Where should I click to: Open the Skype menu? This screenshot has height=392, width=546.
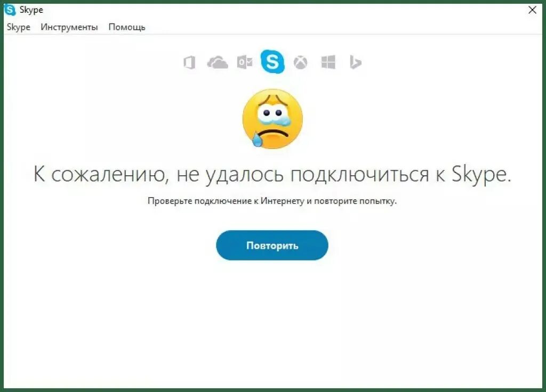(x=19, y=27)
